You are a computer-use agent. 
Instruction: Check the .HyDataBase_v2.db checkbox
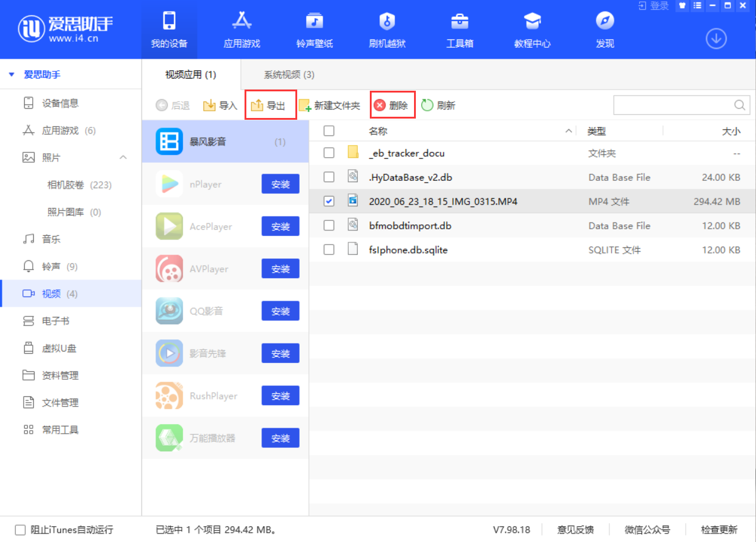coord(329,177)
